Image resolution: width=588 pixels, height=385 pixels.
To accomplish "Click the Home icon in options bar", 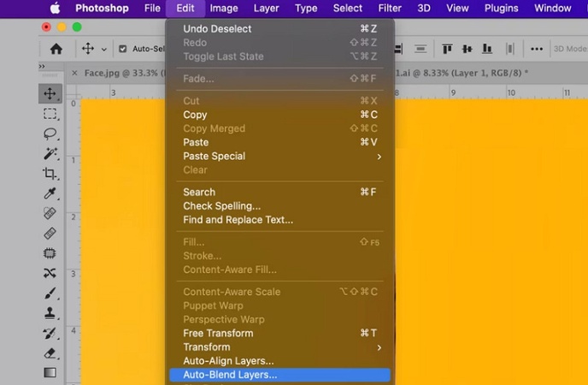I will pyautogui.click(x=56, y=49).
